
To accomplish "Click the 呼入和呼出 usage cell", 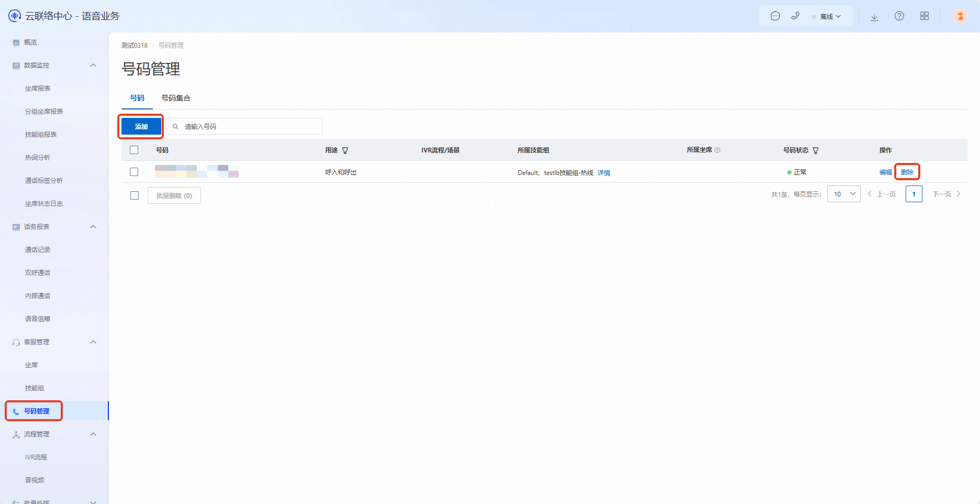I will pyautogui.click(x=341, y=172).
